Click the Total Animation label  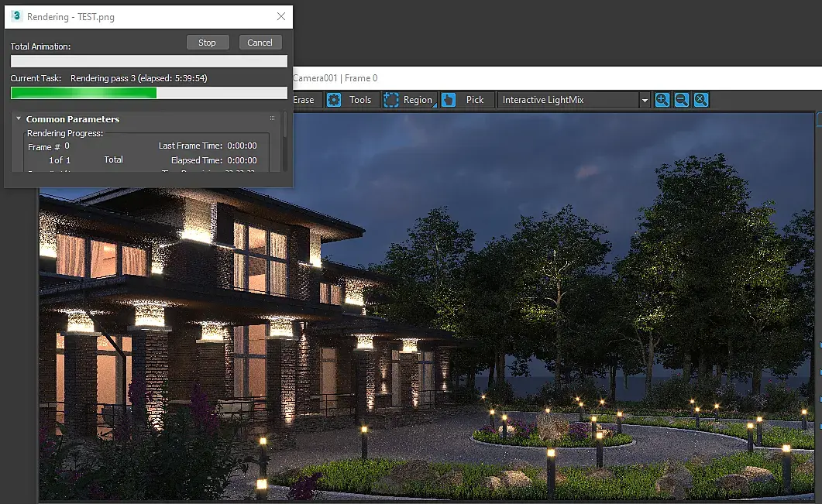tap(40, 46)
